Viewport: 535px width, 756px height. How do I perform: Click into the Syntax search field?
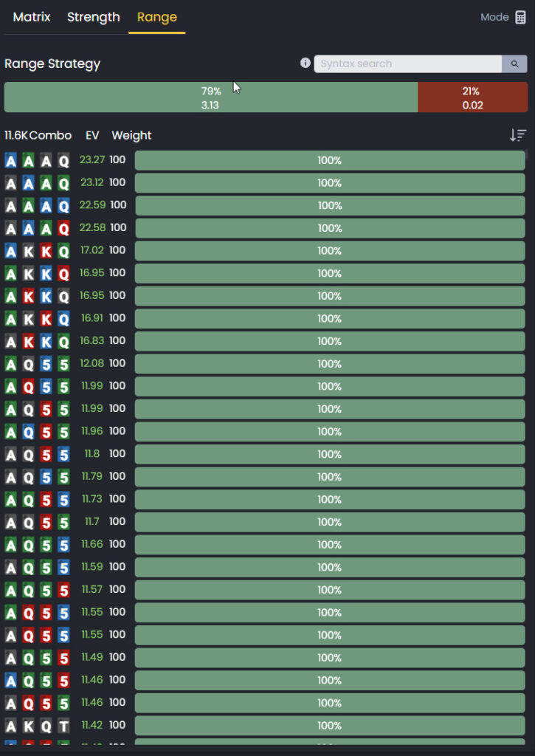408,63
